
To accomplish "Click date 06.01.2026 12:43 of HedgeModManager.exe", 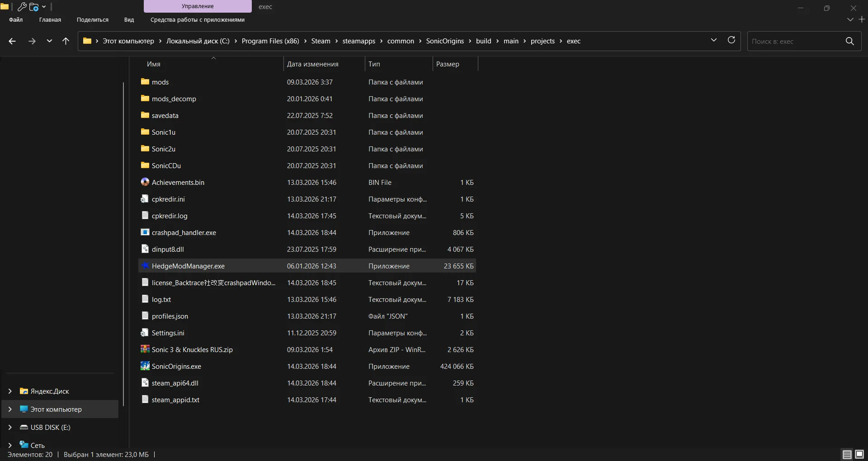I will coord(311,266).
